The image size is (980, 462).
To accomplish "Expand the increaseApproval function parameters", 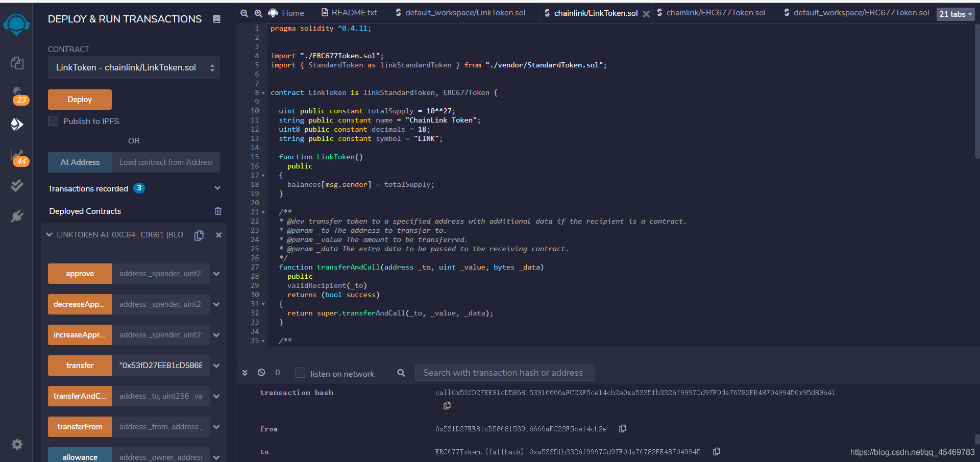I will (x=216, y=335).
